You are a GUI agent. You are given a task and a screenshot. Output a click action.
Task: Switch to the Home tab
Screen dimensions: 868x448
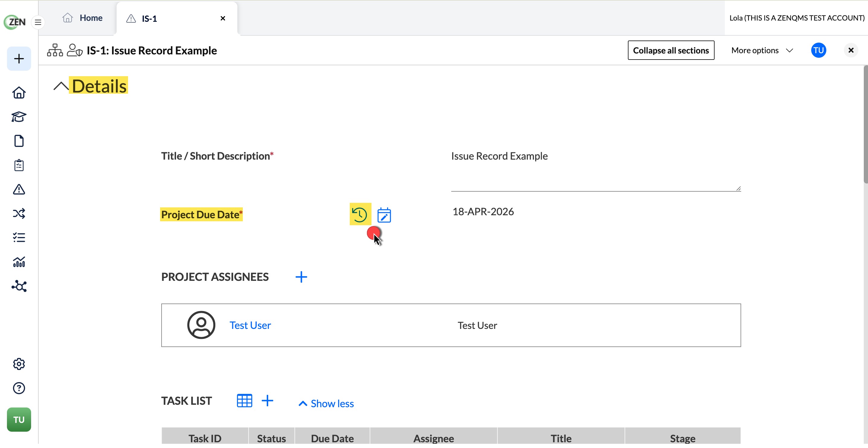(x=82, y=18)
